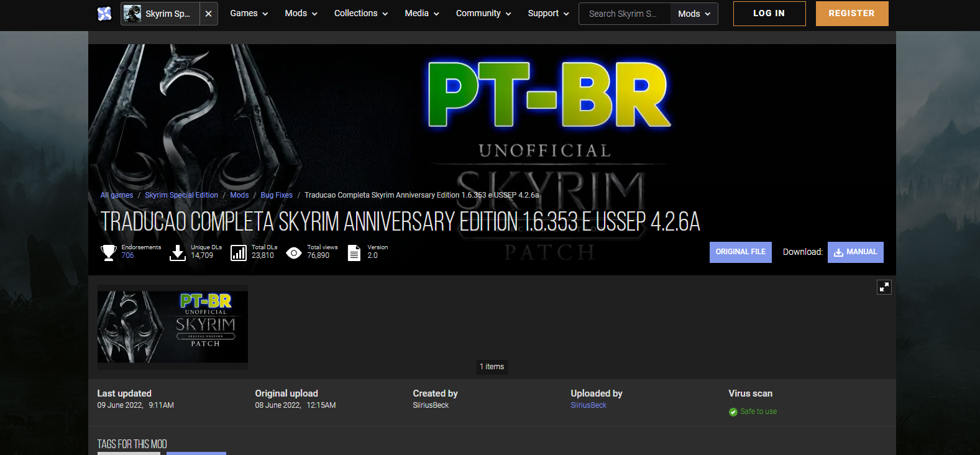Start a MANUAL download

[x=856, y=252]
